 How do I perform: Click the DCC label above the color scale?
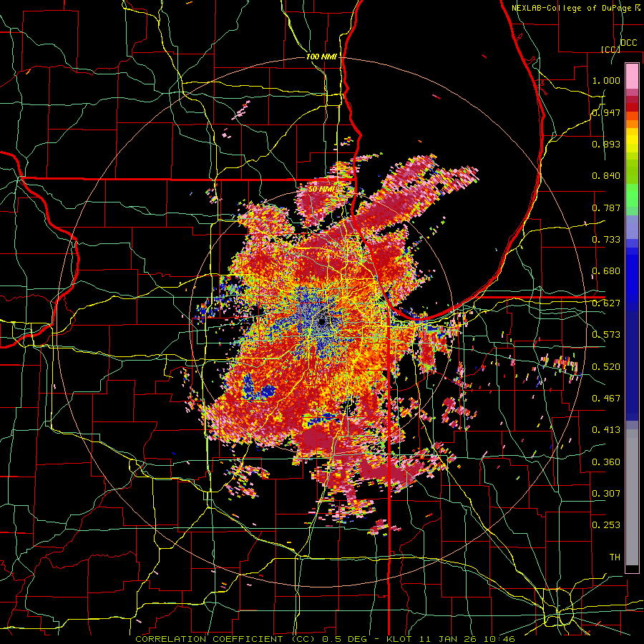[628, 43]
